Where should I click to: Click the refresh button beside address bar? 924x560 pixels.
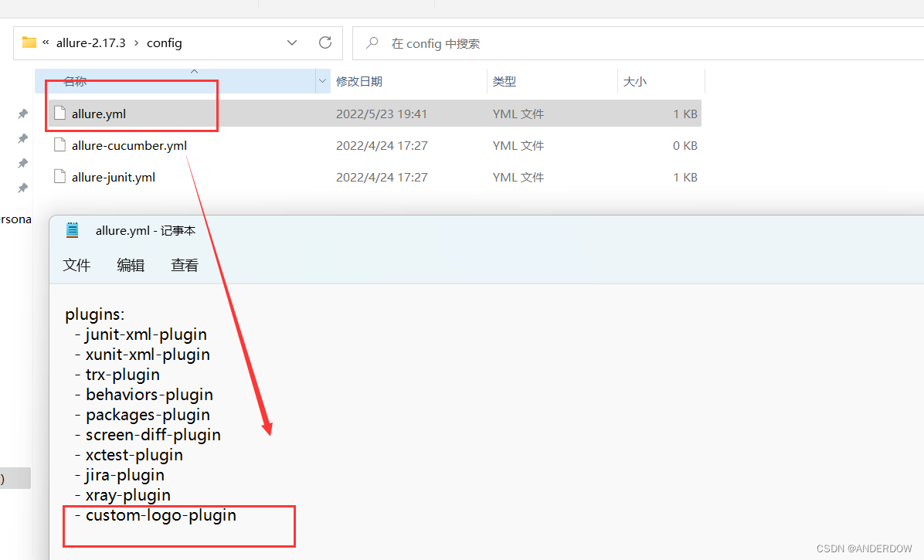tap(324, 42)
